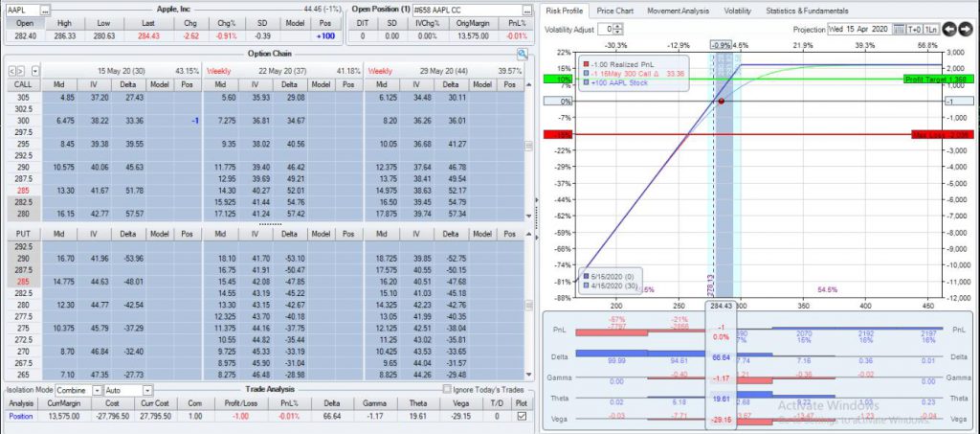Advance projection date with right arrow
980x434 pixels.
[x=966, y=30]
